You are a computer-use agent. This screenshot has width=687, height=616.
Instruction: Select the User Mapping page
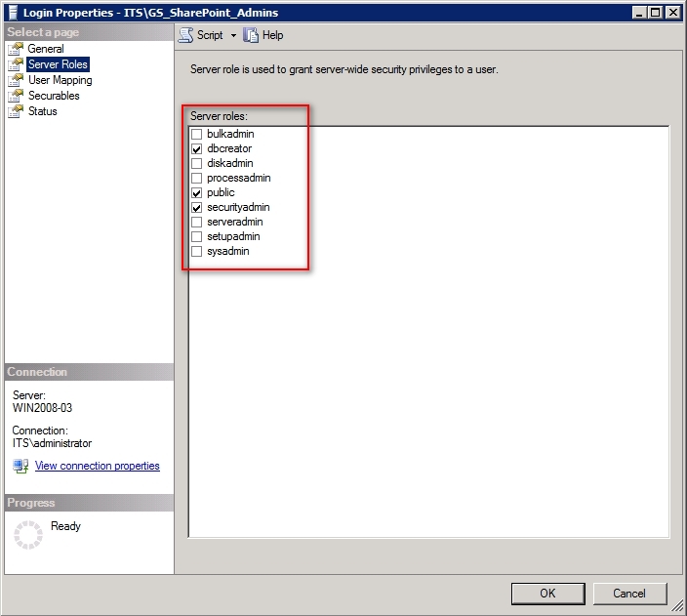[x=61, y=80]
